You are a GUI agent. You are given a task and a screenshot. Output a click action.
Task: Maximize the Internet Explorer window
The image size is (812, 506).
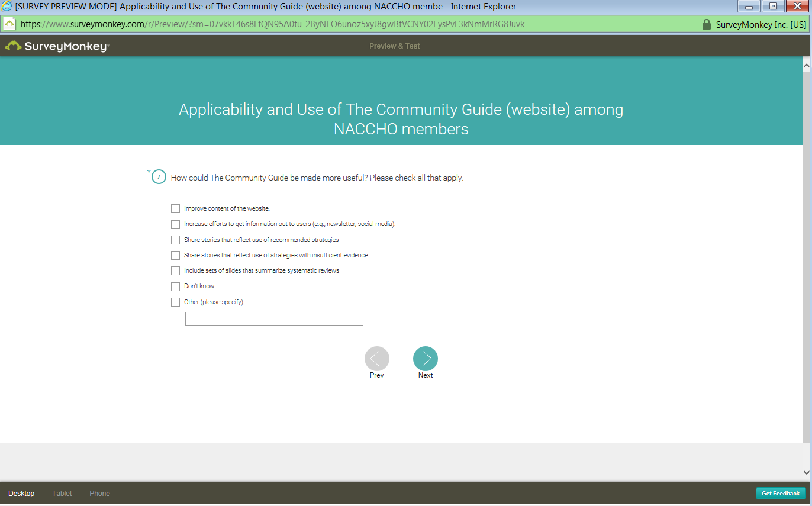[773, 7]
